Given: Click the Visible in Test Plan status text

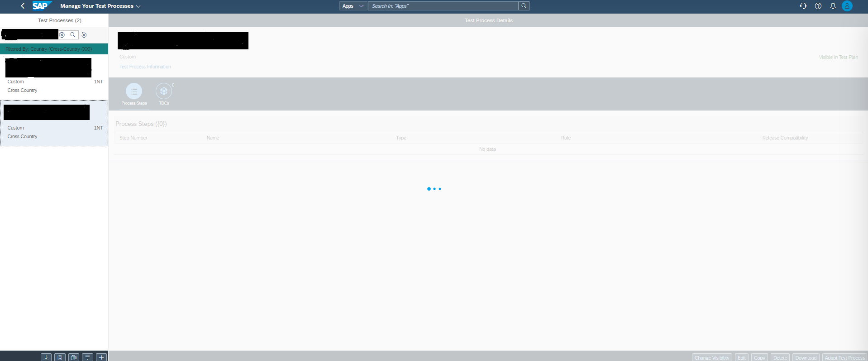Looking at the screenshot, I should coord(839,57).
